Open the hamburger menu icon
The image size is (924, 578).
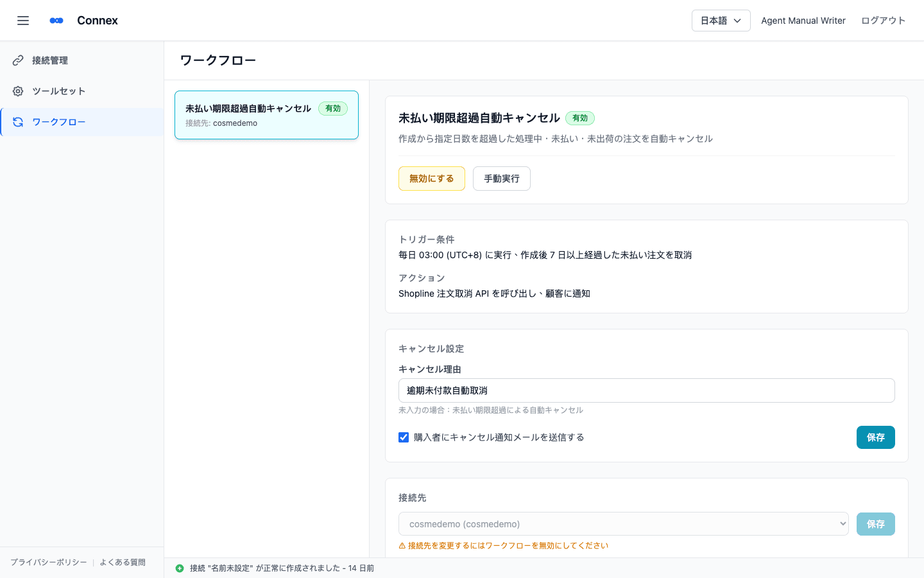[x=23, y=21]
